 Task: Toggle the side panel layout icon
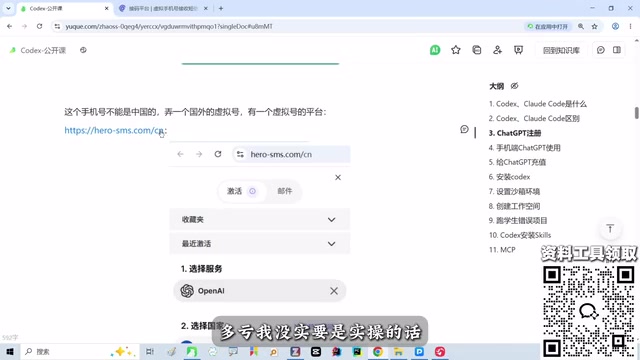pos(617,50)
